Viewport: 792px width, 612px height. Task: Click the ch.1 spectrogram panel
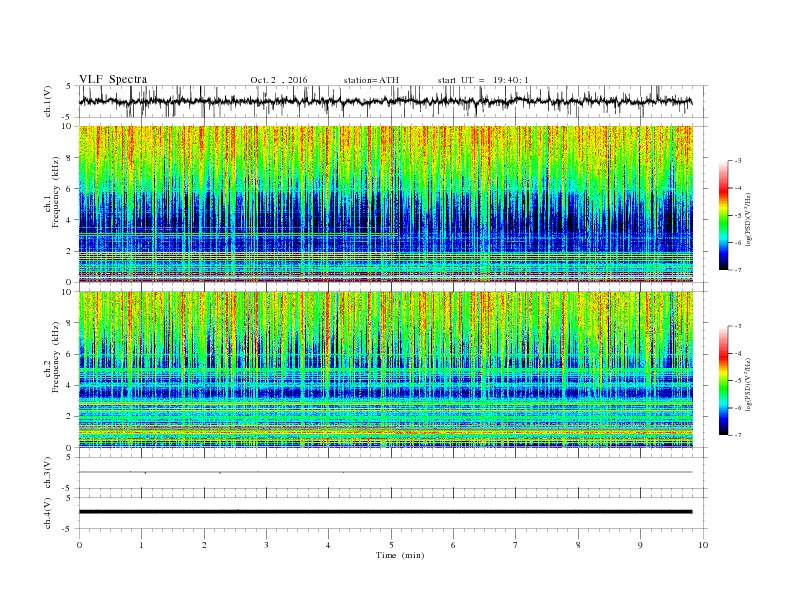(386, 204)
